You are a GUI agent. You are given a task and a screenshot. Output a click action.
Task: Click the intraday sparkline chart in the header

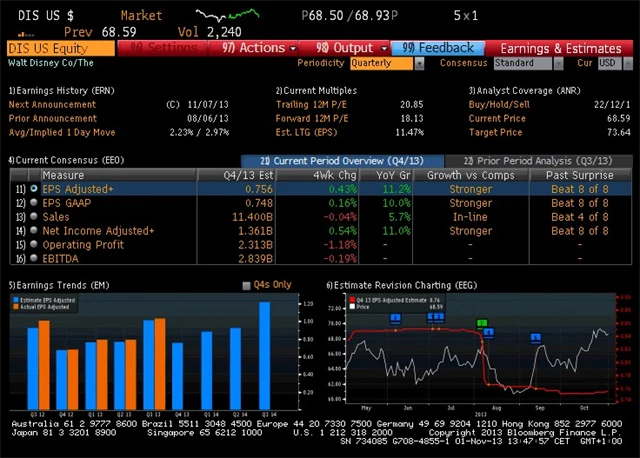(x=224, y=17)
